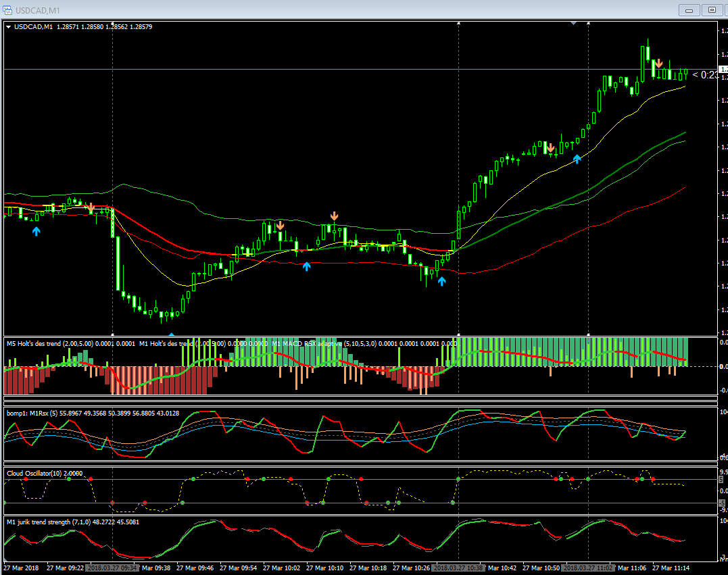Click the blue up arrow under the 10:26 low
Viewport: 728px width, 575px height.
pyautogui.click(x=441, y=281)
